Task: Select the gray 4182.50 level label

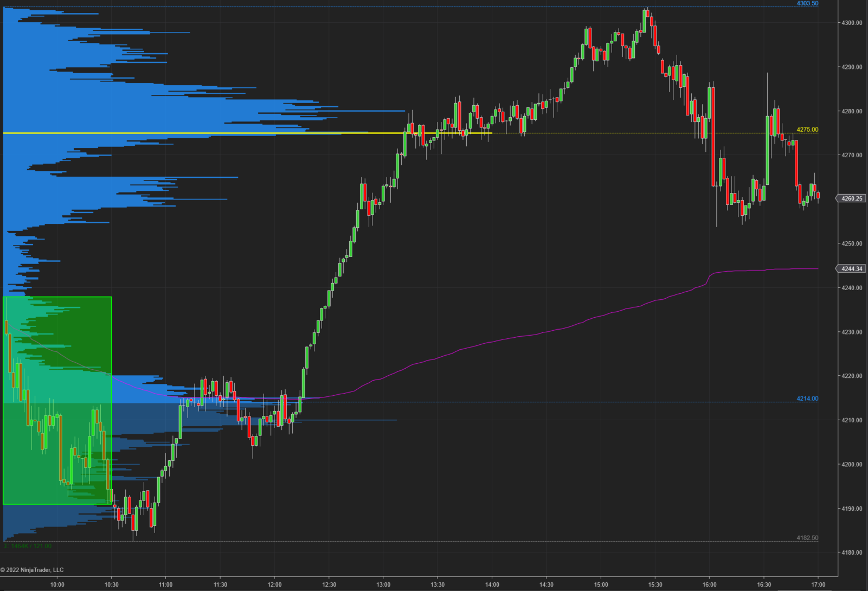Action: [807, 538]
